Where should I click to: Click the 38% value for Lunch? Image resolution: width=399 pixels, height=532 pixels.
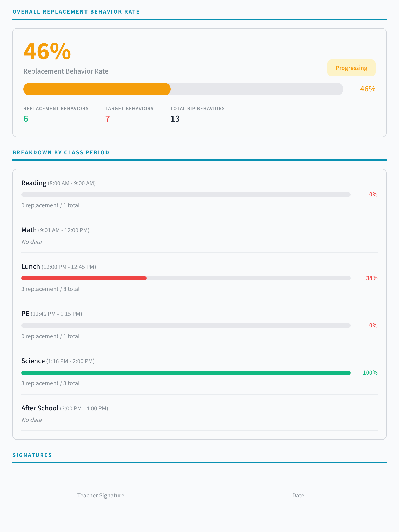click(371, 278)
